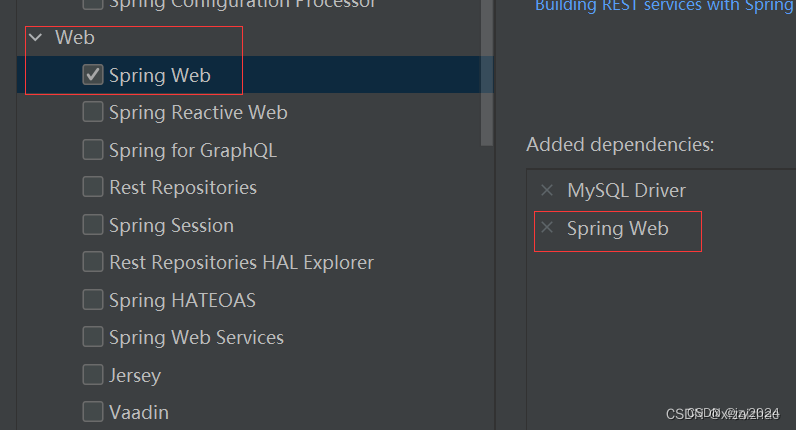Click the highlighted Spring Web label

tap(159, 75)
